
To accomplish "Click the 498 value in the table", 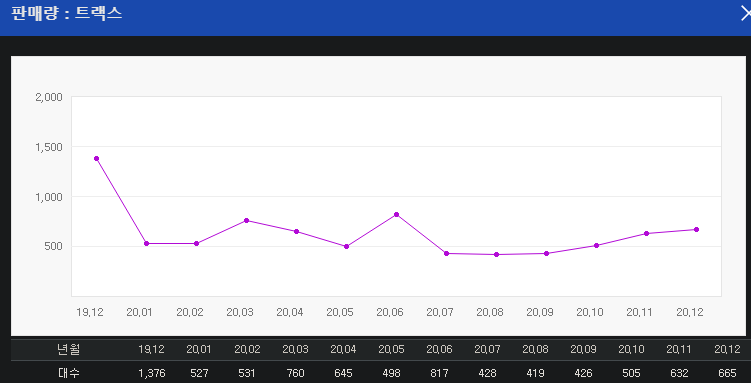I will tap(391, 373).
